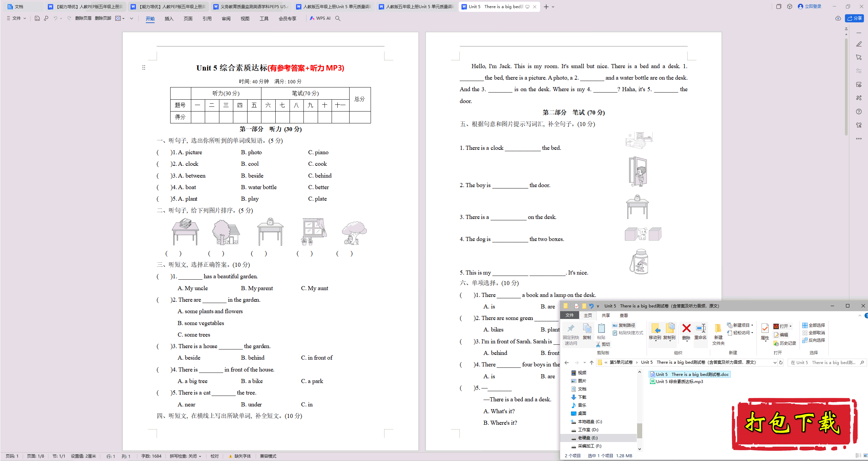
Task: Expand the Open with dropdown in Explorer
Action: tap(790, 326)
